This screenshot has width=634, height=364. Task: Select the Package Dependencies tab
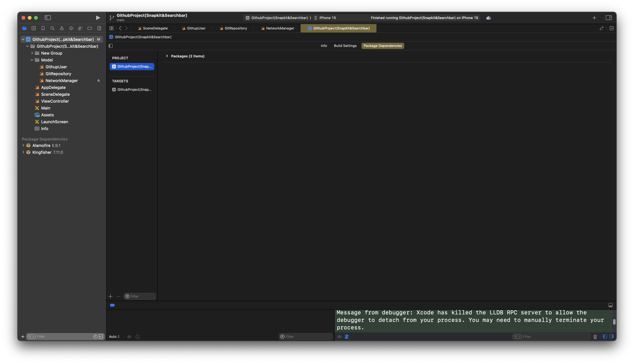click(x=383, y=46)
